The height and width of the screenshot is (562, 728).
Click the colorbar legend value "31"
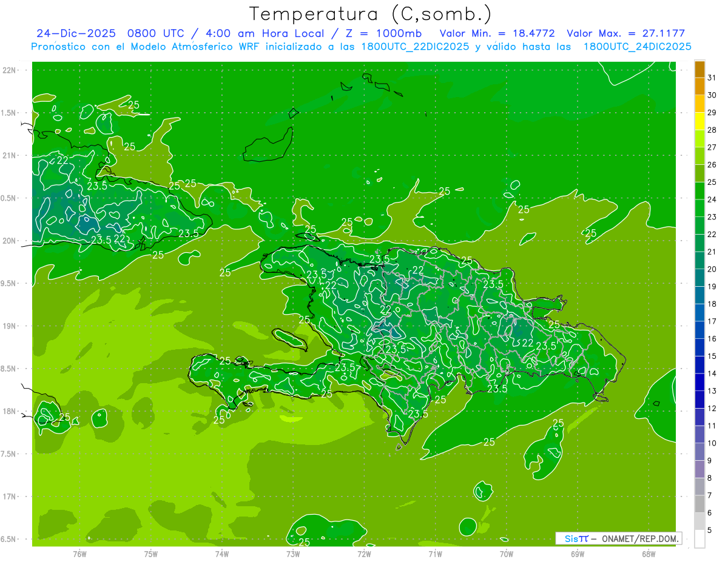712,78
